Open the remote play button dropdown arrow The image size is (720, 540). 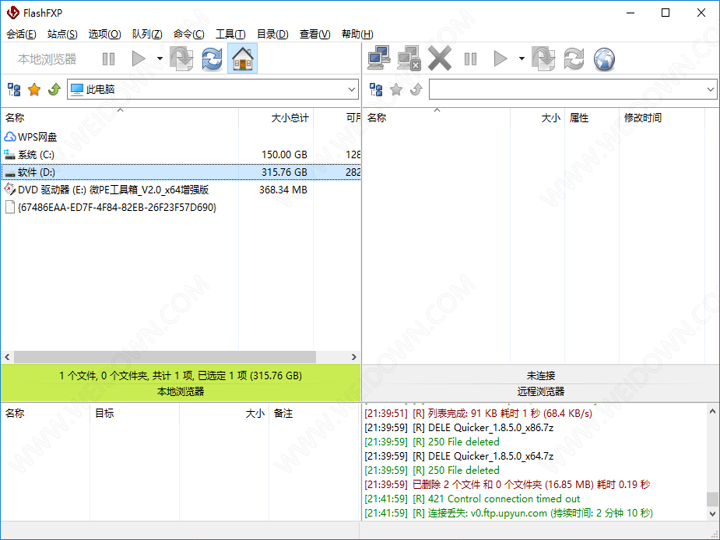click(x=521, y=59)
